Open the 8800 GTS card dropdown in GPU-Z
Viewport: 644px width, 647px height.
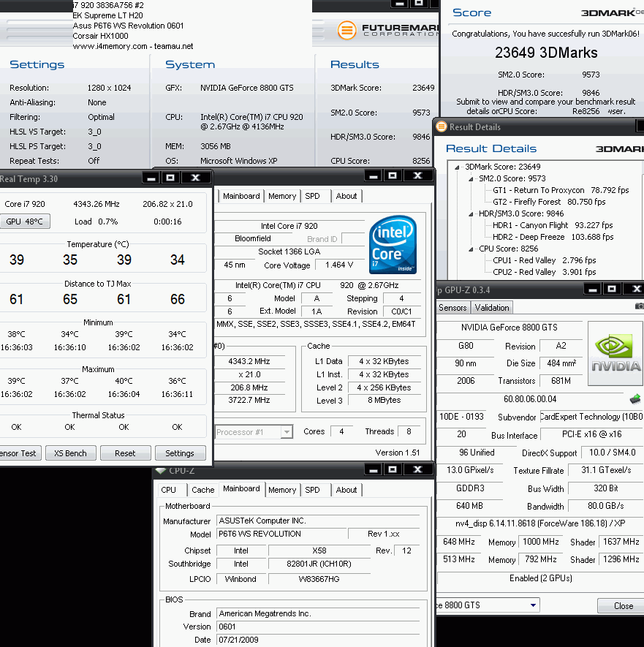click(x=533, y=605)
